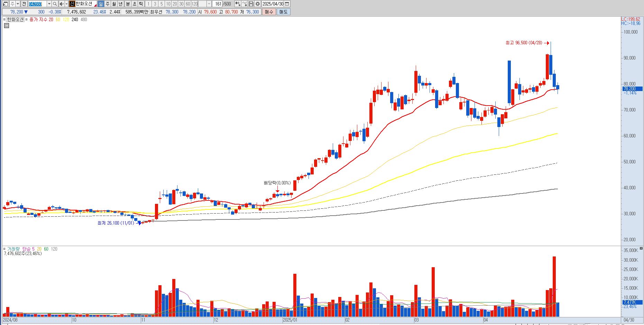Click the add indicator line icon
Screen dimensions: 644x325
pos(244,4)
